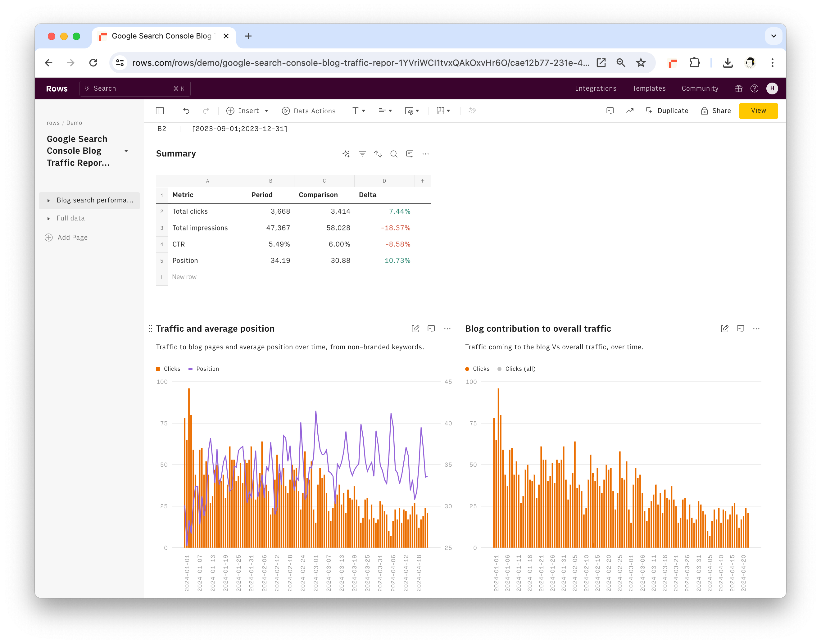Open the alignment dropdown
The height and width of the screenshot is (644, 821).
coord(385,111)
